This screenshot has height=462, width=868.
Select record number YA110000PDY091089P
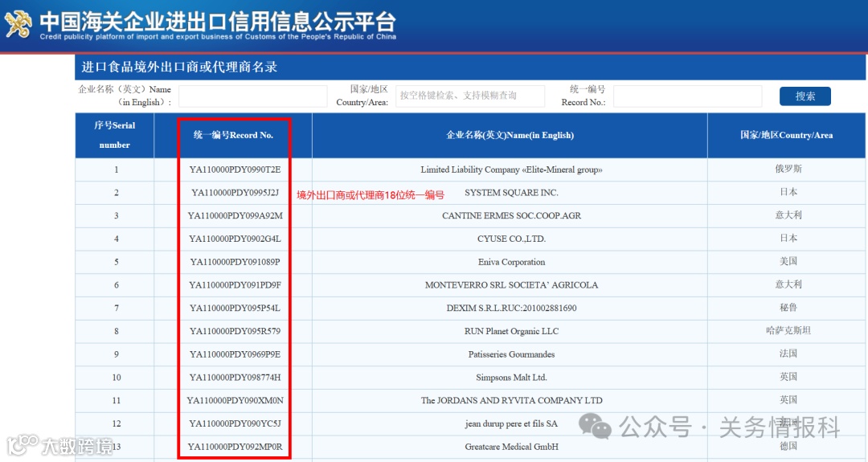click(235, 262)
